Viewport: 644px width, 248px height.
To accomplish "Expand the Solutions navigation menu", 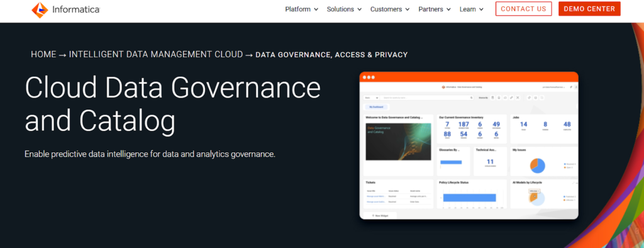I will [344, 9].
